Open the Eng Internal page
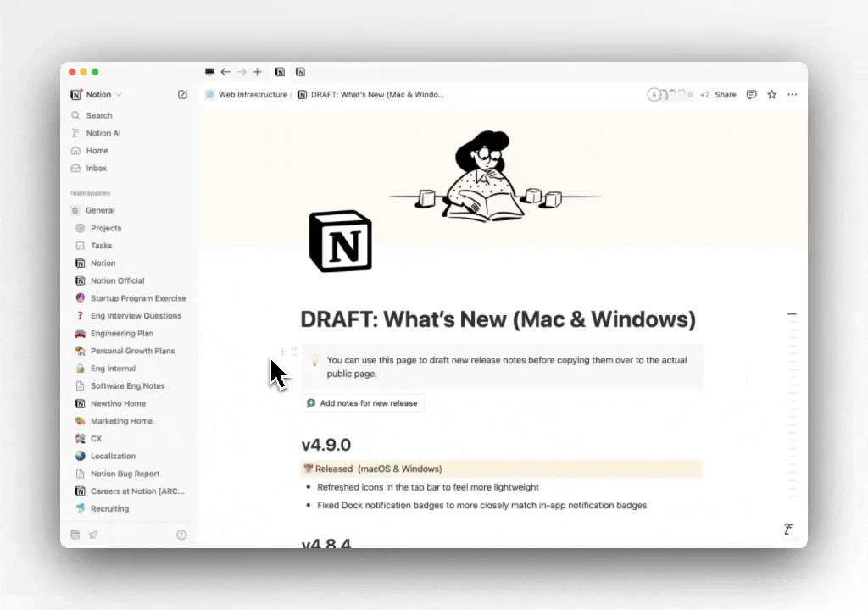The width and height of the screenshot is (868, 610). 113,369
